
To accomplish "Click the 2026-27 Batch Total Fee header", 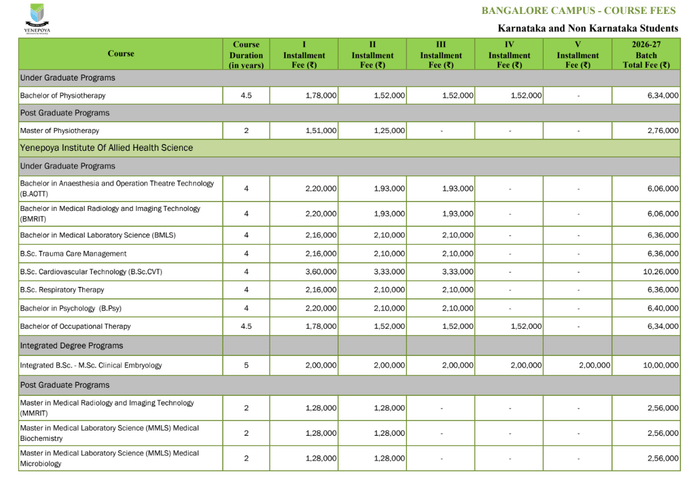I will 645,55.
